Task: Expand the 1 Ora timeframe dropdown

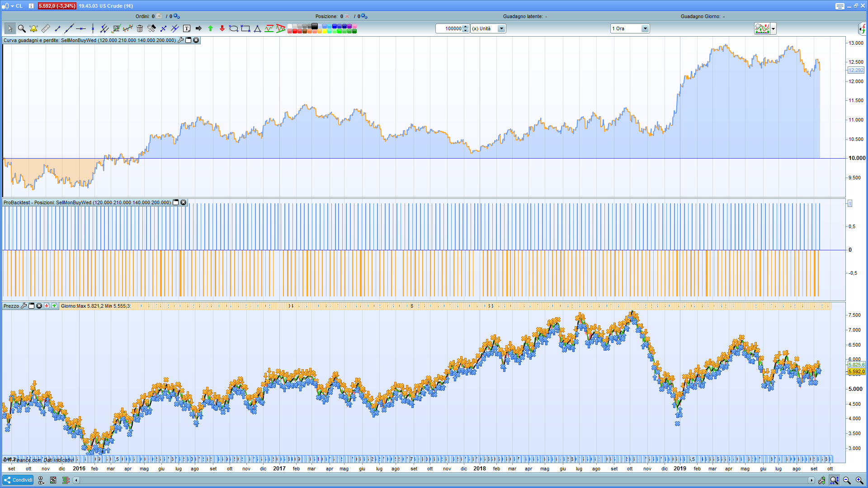Action: click(645, 28)
